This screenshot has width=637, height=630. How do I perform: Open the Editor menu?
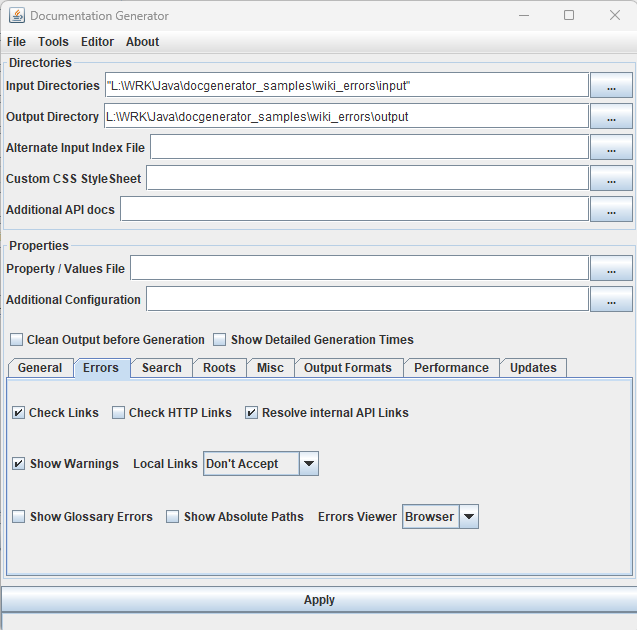point(98,42)
